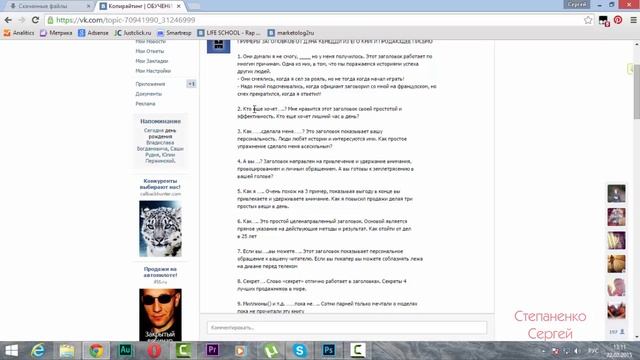The width and height of the screenshot is (640, 360).
Task: Open Приложения in the sidebar
Action: (150, 84)
